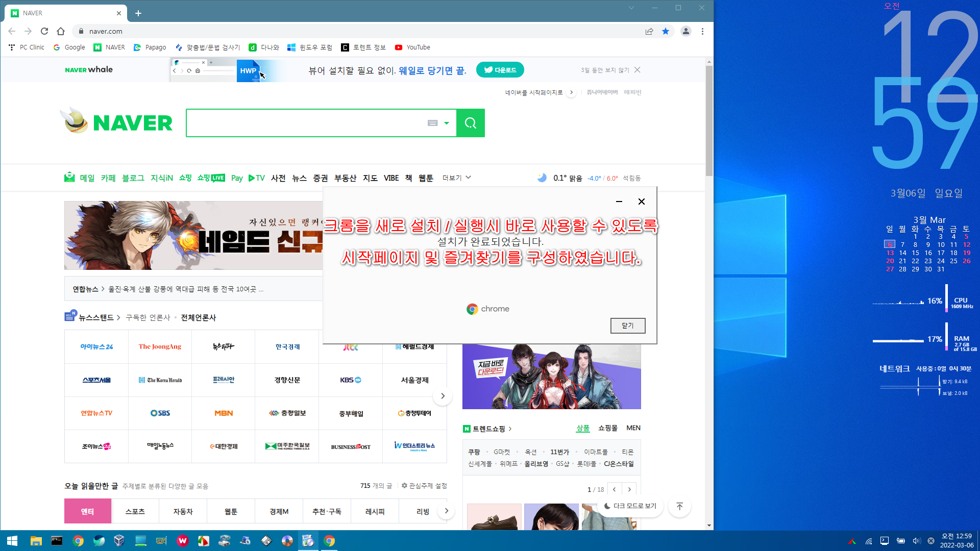The height and width of the screenshot is (551, 980).
Task: Go to previous shopping page arrow
Action: (x=615, y=489)
